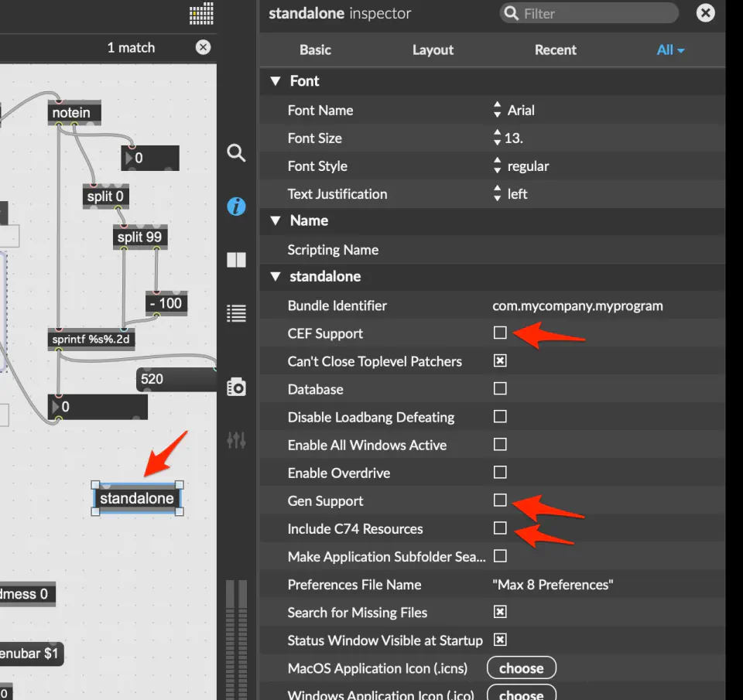Clear the 1 match search bar

click(x=203, y=47)
